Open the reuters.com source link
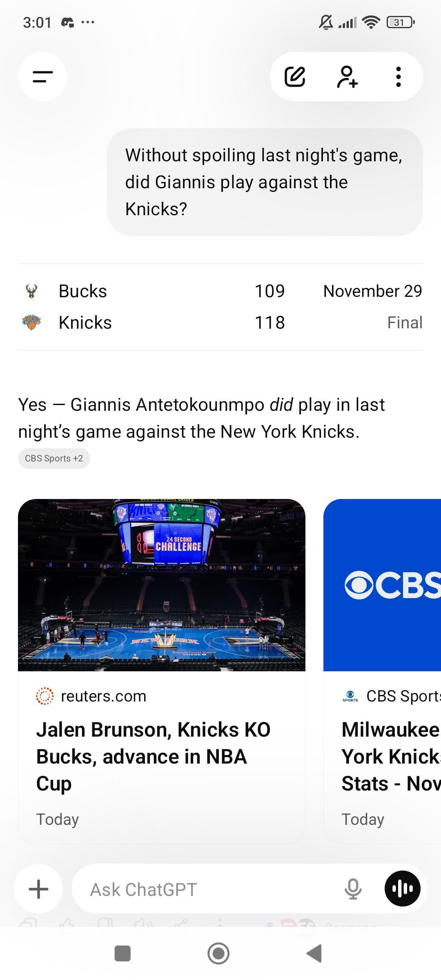 click(x=103, y=696)
